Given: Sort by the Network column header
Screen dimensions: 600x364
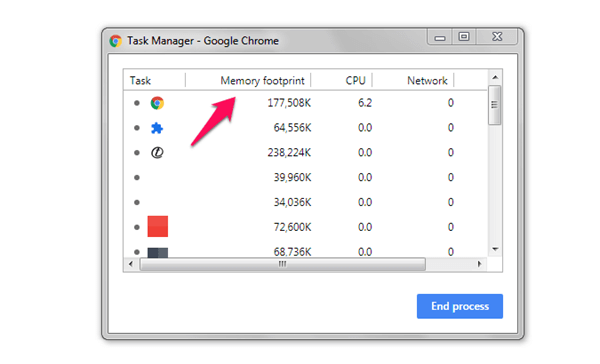Looking at the screenshot, I should [x=427, y=81].
